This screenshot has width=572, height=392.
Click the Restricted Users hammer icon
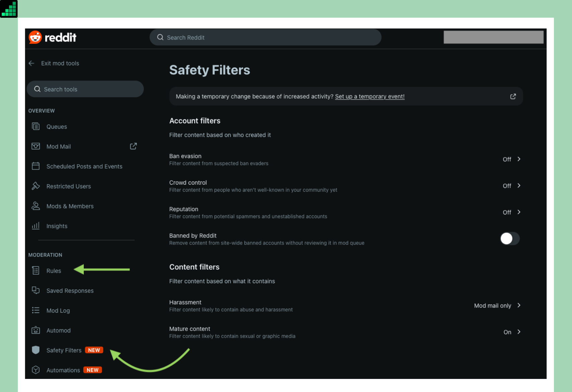[35, 186]
